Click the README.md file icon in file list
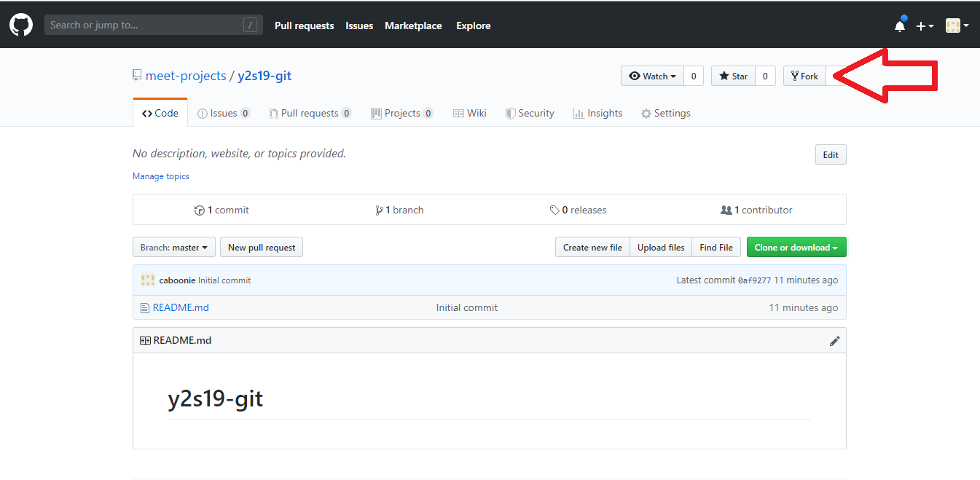The image size is (980, 480). point(144,307)
